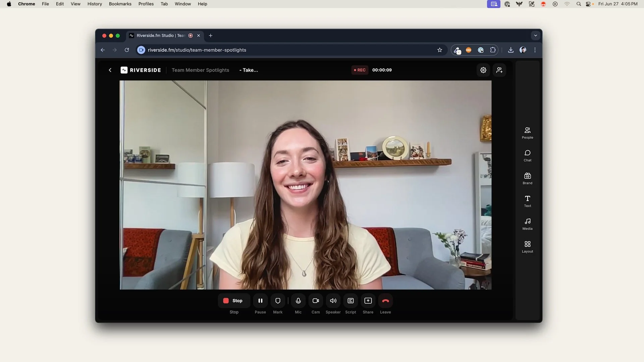Add a Mark to the recording
The image size is (644, 362).
point(278,301)
